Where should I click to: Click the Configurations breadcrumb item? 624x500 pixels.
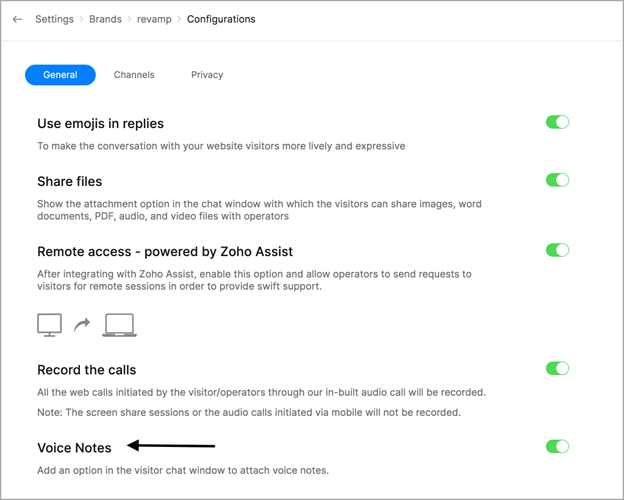tap(221, 19)
